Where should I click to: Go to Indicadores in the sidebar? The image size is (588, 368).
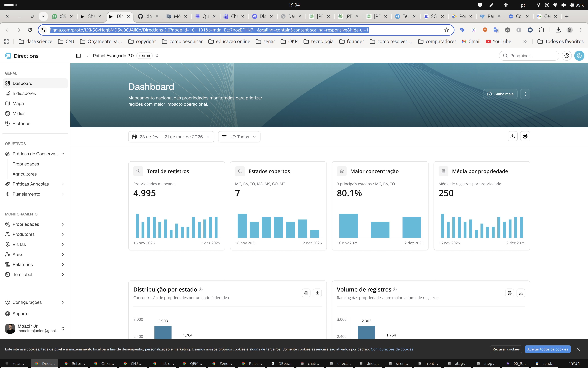[x=35, y=93]
